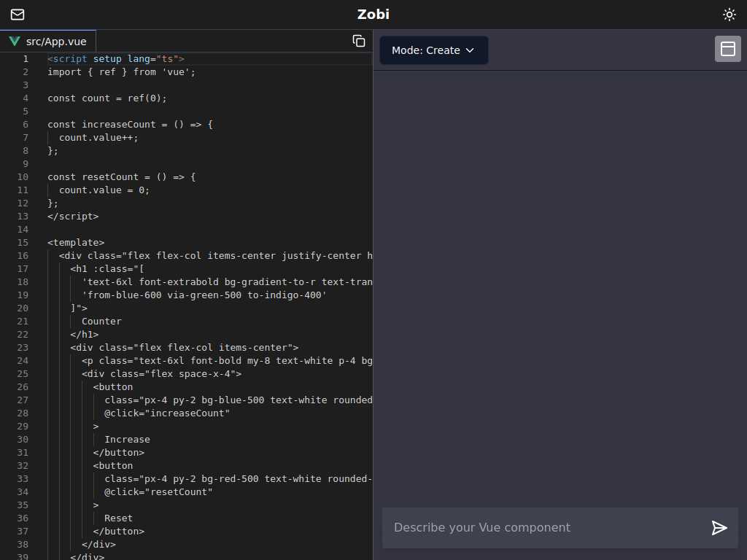Click the opening <template> tag

tap(76, 242)
